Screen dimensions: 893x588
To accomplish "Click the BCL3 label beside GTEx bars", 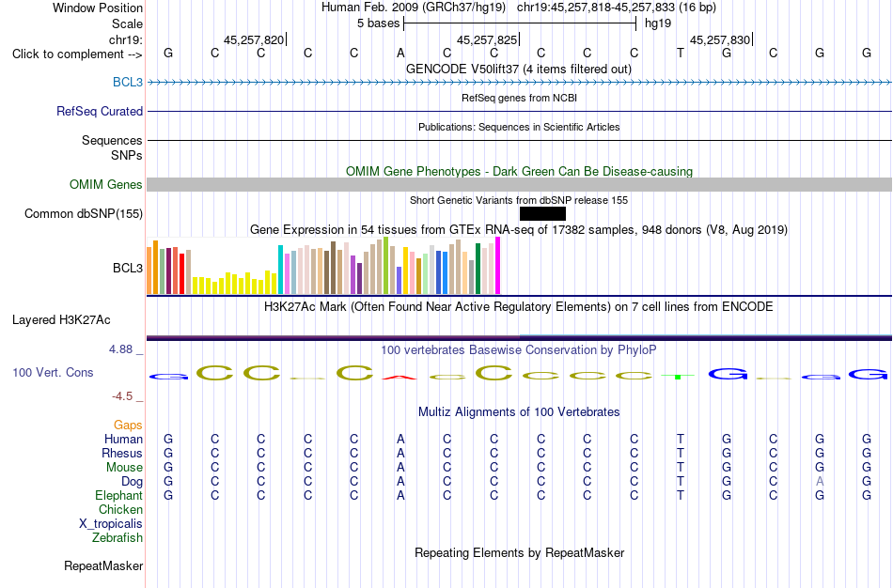I will point(128,268).
